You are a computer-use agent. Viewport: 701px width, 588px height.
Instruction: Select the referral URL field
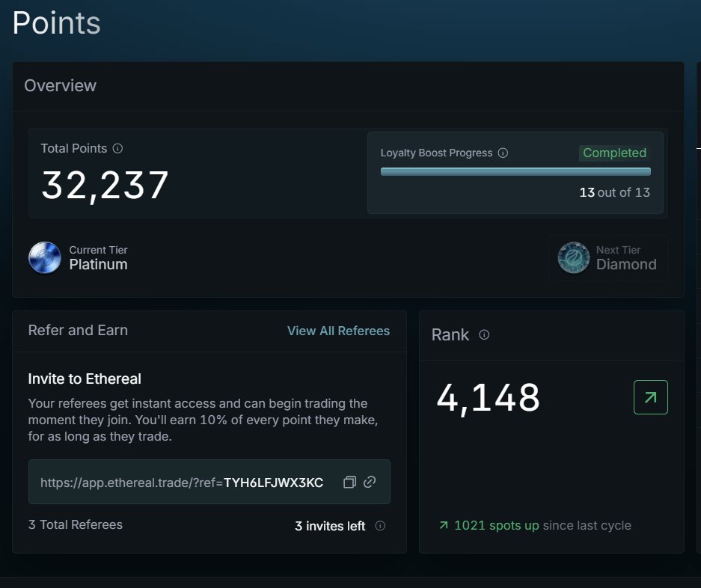209,482
